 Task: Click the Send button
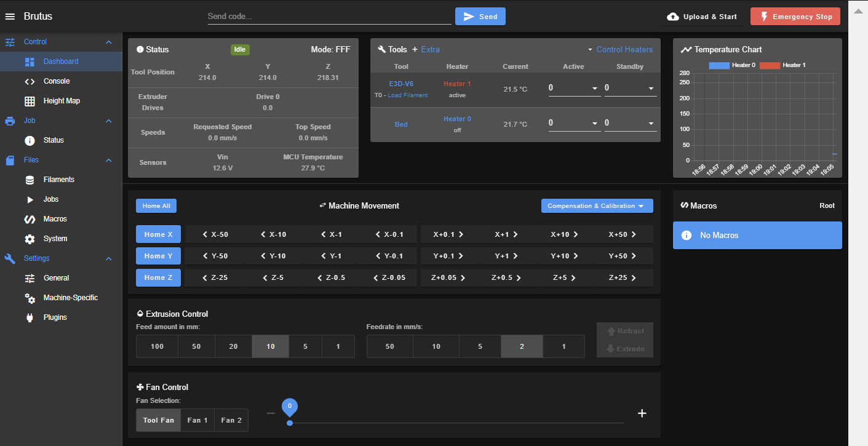click(480, 17)
